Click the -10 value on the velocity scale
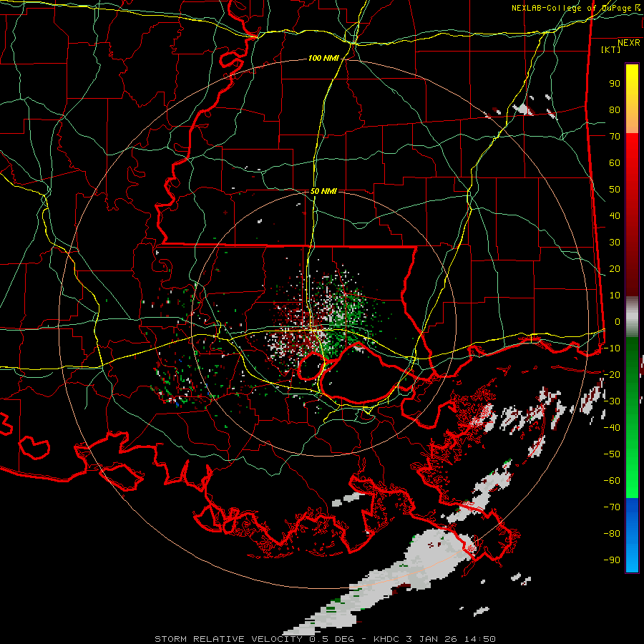The image size is (644, 644). pos(612,348)
